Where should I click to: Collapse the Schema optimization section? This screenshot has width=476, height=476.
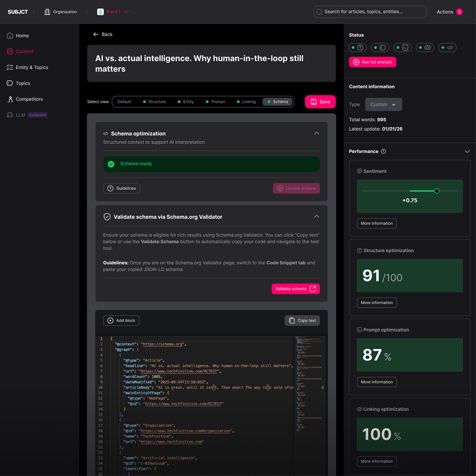(316, 133)
